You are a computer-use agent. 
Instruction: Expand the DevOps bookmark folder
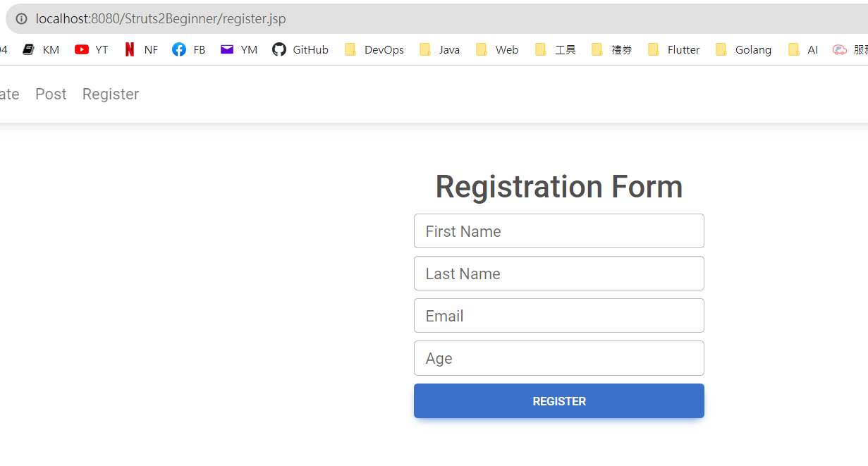pos(374,49)
